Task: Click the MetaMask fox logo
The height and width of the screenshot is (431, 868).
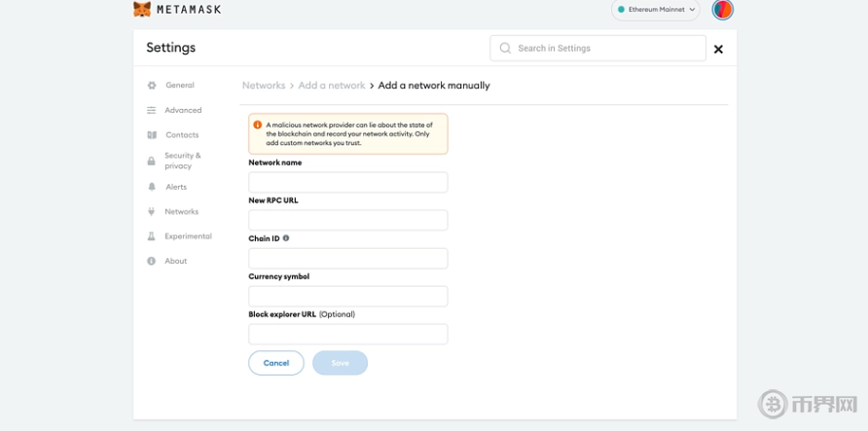Action: click(x=142, y=10)
